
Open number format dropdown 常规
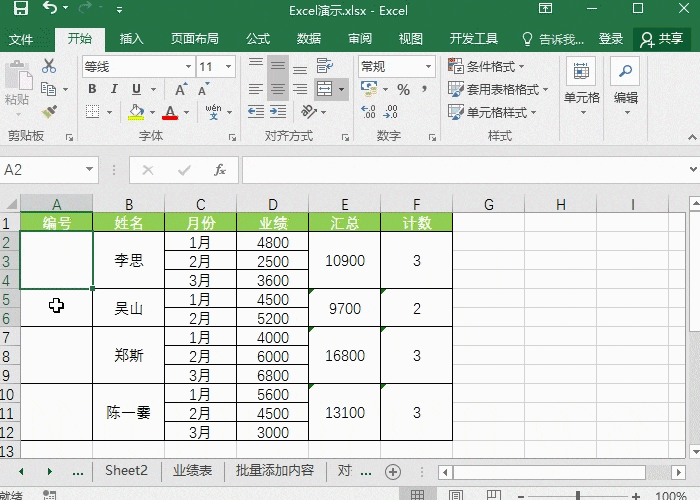(428, 67)
